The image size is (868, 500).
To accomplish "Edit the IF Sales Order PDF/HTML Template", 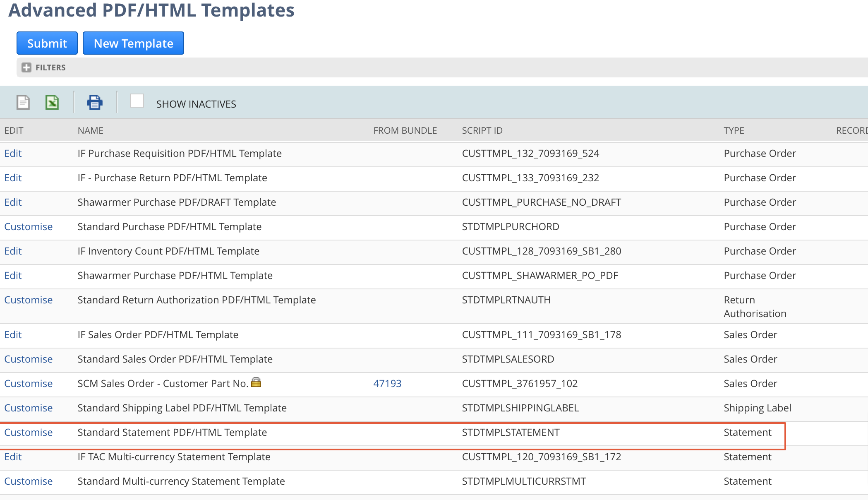I will pyautogui.click(x=13, y=335).
